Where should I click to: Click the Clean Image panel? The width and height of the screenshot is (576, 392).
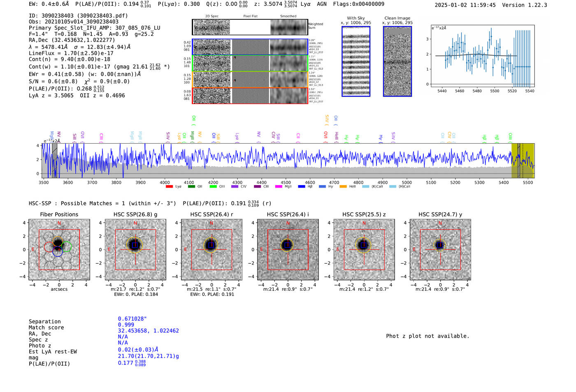(397, 61)
